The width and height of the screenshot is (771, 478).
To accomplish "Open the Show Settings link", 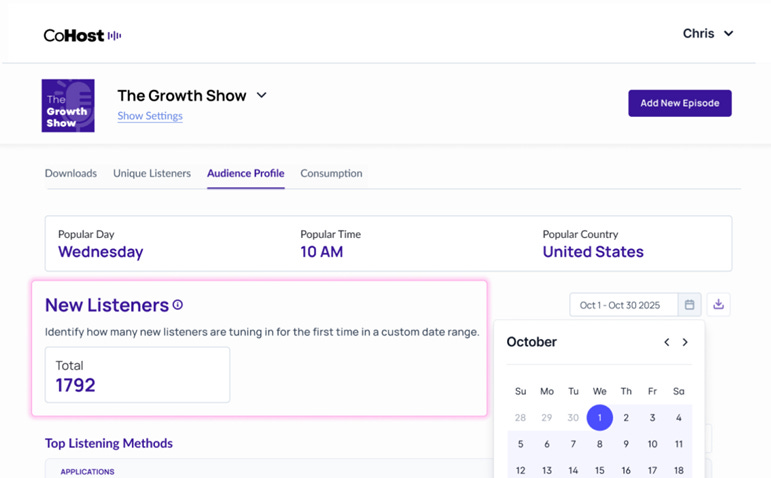I will coord(150,116).
